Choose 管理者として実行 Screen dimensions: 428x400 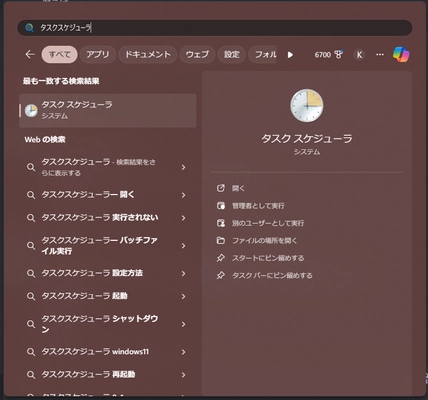tap(258, 206)
